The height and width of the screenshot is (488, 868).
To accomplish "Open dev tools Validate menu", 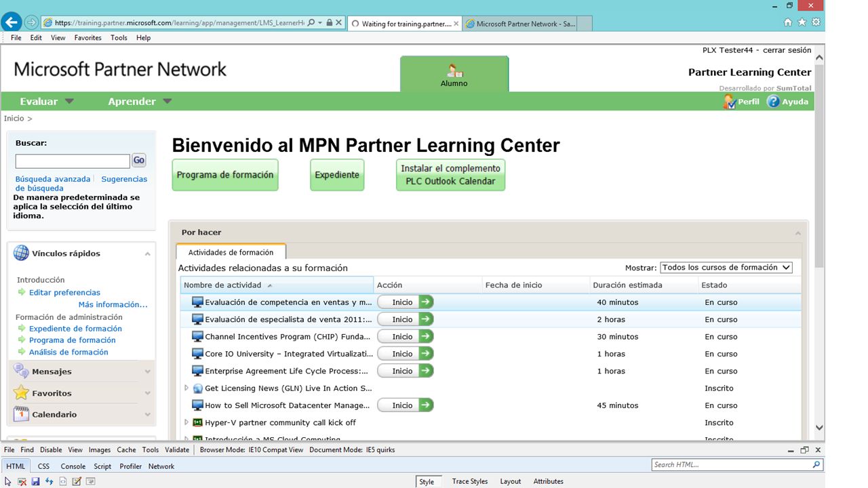I will click(x=177, y=450).
